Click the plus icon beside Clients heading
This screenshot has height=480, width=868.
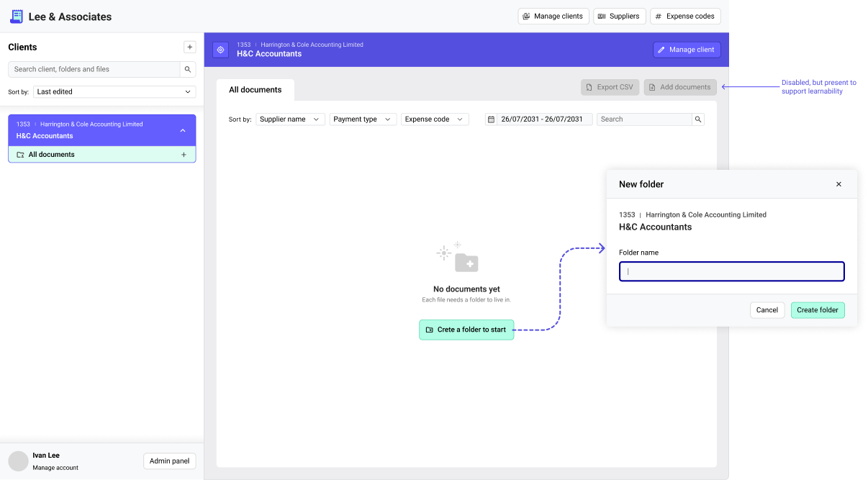pyautogui.click(x=190, y=47)
